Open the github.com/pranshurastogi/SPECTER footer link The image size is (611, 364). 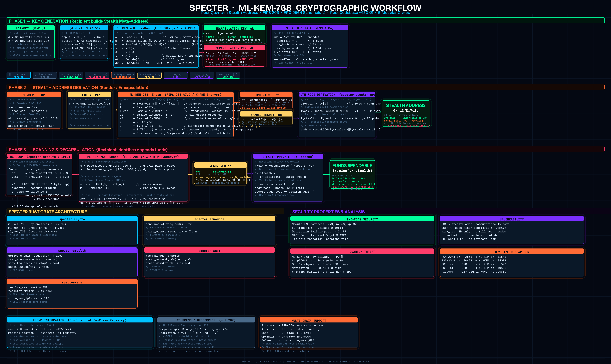[x=275, y=361]
